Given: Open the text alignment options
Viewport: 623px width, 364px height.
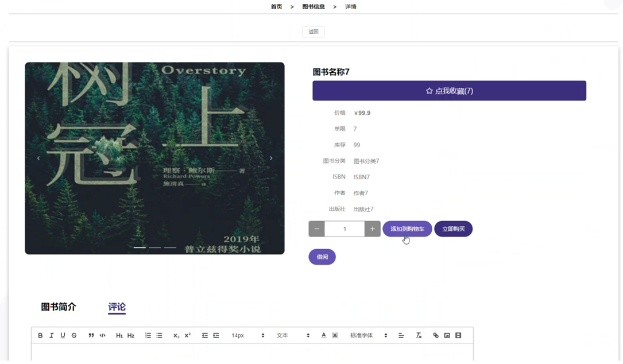Looking at the screenshot, I should (401, 335).
